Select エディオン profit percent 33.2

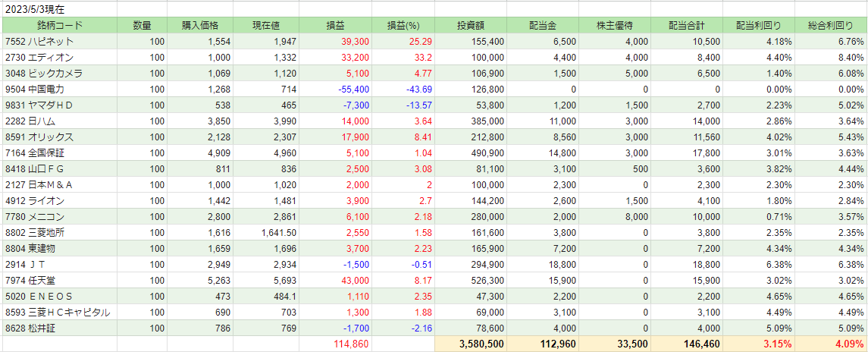(x=403, y=58)
